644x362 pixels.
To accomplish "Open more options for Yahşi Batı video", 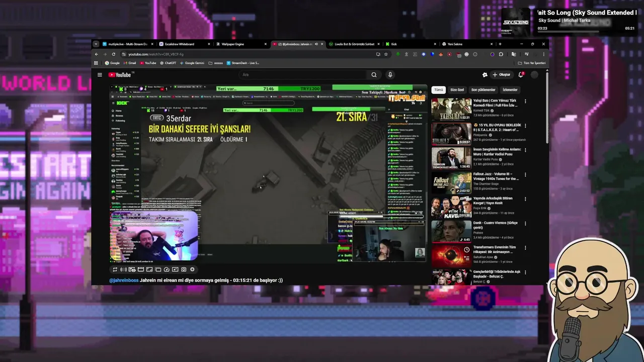I will (525, 101).
